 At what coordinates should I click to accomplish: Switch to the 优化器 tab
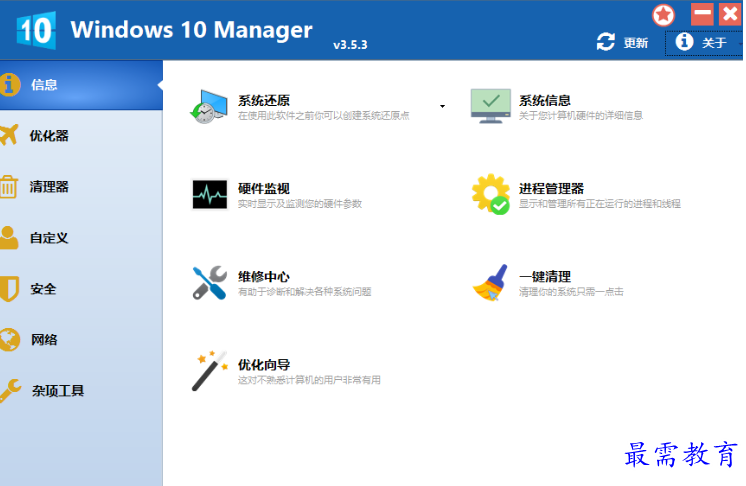[x=81, y=136]
